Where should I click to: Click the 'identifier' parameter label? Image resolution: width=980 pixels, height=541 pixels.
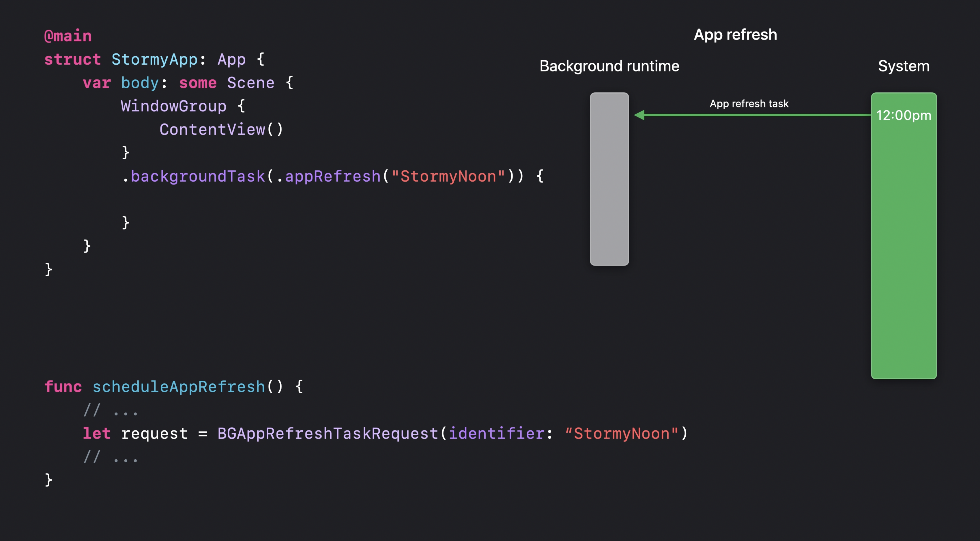tap(496, 434)
